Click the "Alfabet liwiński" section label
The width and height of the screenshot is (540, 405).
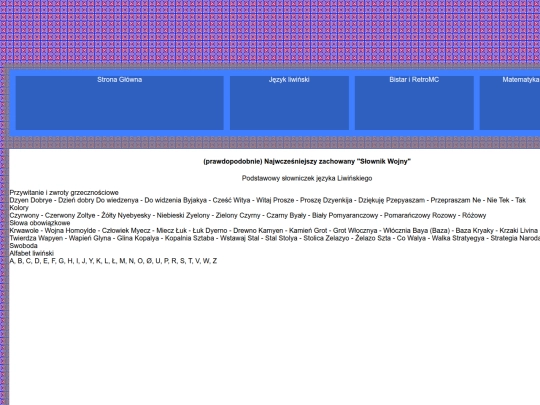click(x=31, y=253)
